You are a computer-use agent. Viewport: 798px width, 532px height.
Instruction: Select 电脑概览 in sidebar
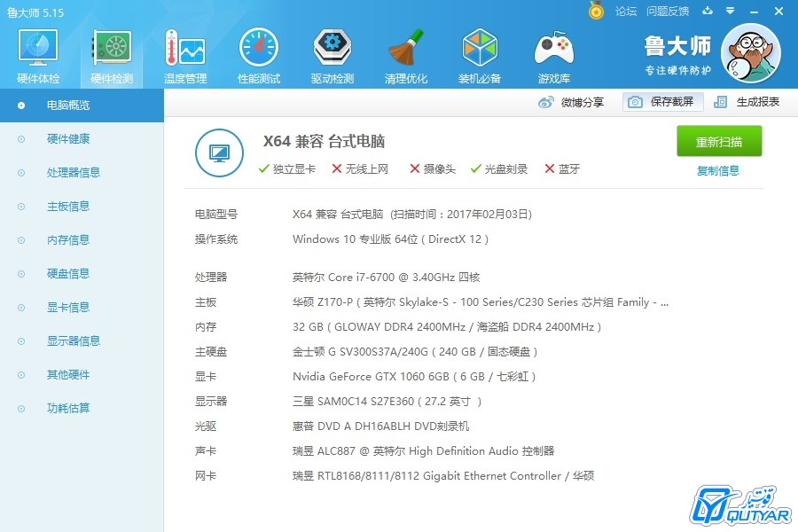[x=82, y=106]
